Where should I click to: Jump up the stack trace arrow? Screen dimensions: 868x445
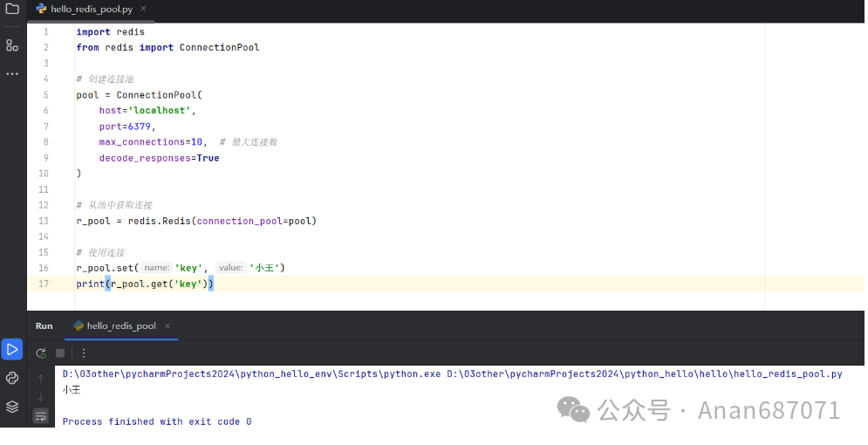pos(40,380)
